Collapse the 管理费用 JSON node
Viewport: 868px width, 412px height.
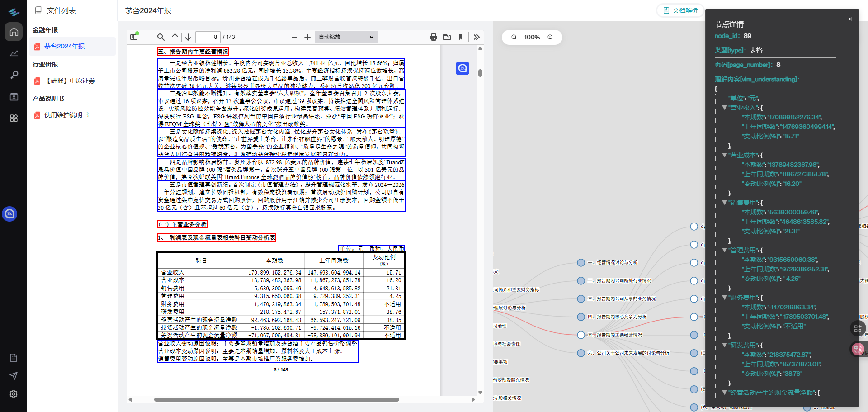(725, 250)
